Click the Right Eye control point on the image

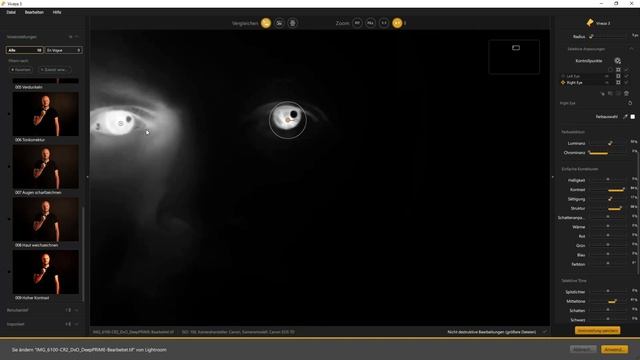point(287,120)
